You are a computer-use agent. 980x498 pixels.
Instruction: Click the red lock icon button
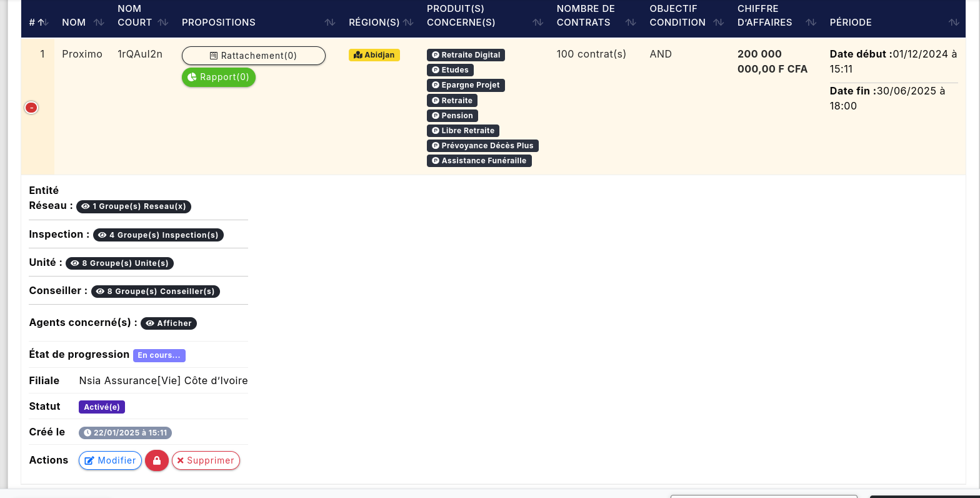[157, 460]
